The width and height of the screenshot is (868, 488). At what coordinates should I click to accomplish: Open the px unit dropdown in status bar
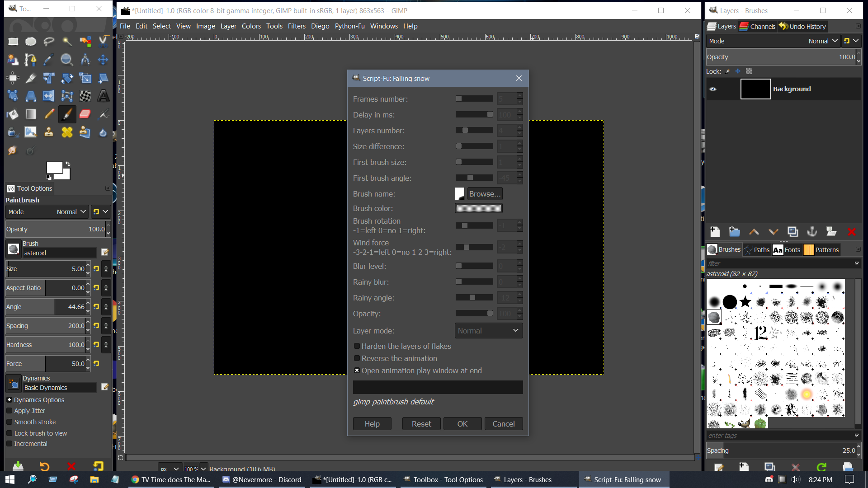170,469
